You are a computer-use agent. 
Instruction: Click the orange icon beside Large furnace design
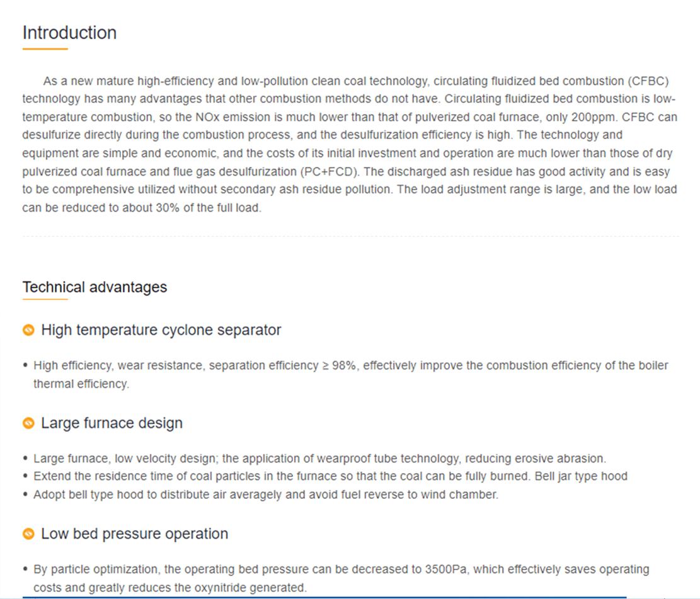pyautogui.click(x=28, y=423)
